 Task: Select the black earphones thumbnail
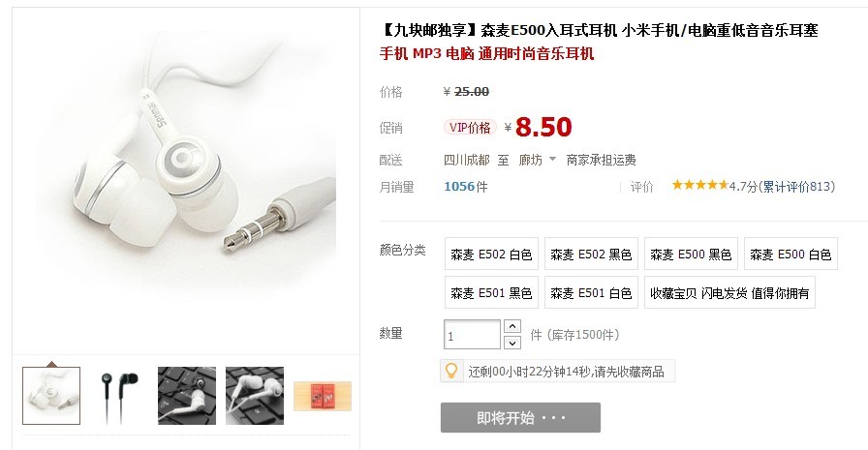119,396
